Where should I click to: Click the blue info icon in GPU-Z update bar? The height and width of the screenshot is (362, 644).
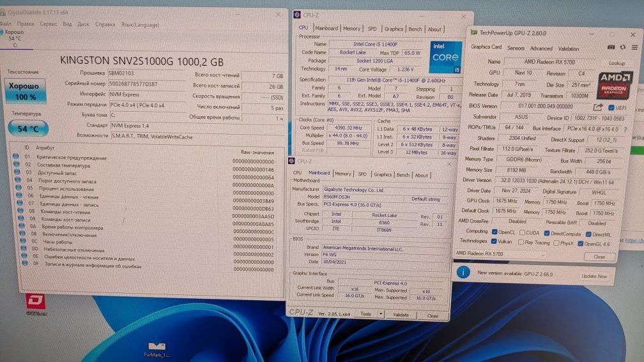463,272
